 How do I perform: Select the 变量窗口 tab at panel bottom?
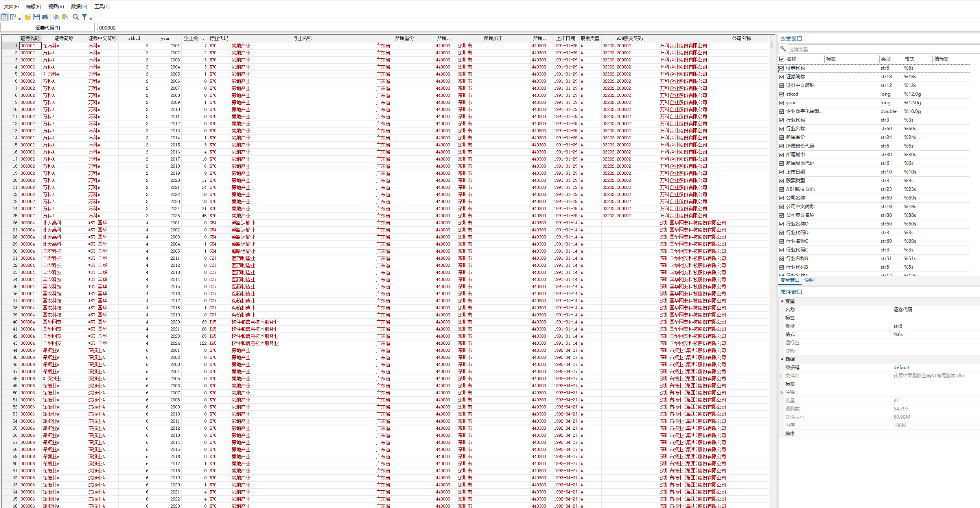tap(790, 280)
